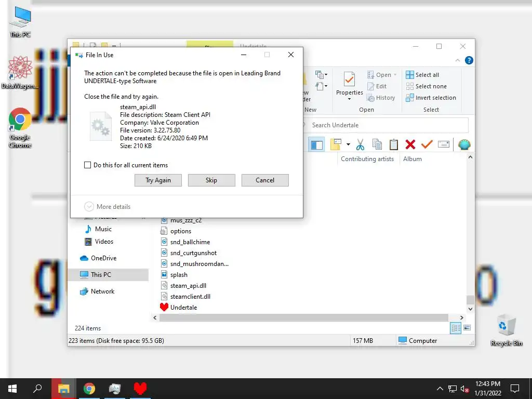Select the steam_api.dll file in list
The height and width of the screenshot is (399, 532).
(x=183, y=285)
